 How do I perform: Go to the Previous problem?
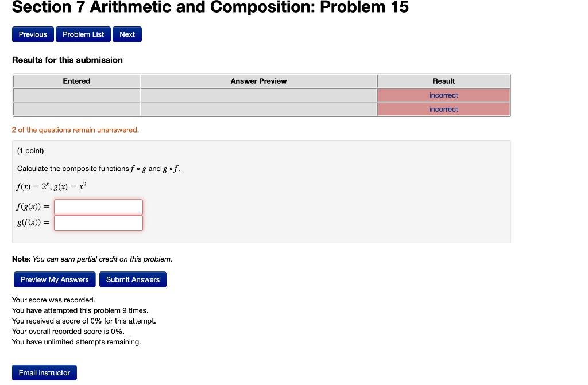[x=33, y=34]
